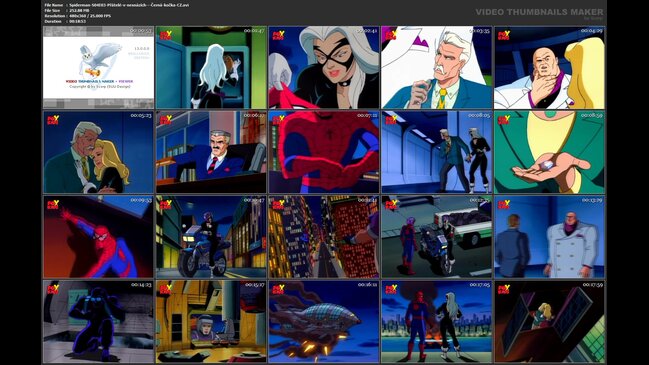This screenshot has height=365, width=649.
Task: Open thumbnail of burning airship in sky
Action: [324, 322]
